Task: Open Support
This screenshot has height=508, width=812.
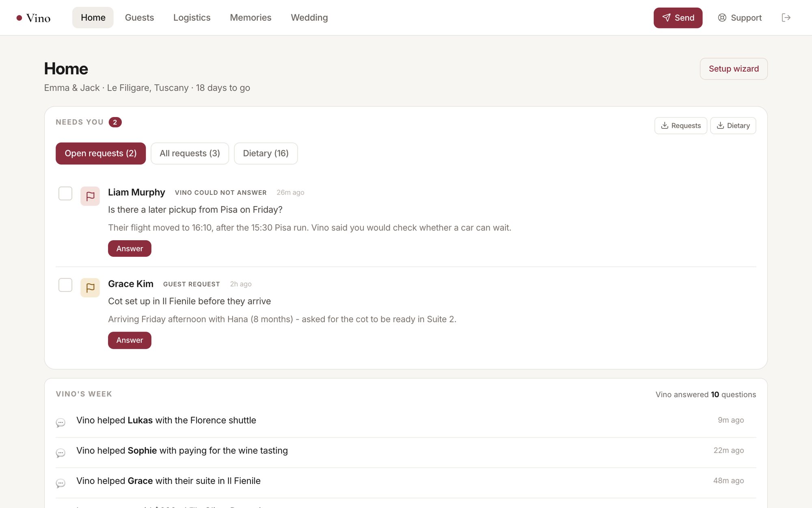Action: click(x=740, y=18)
